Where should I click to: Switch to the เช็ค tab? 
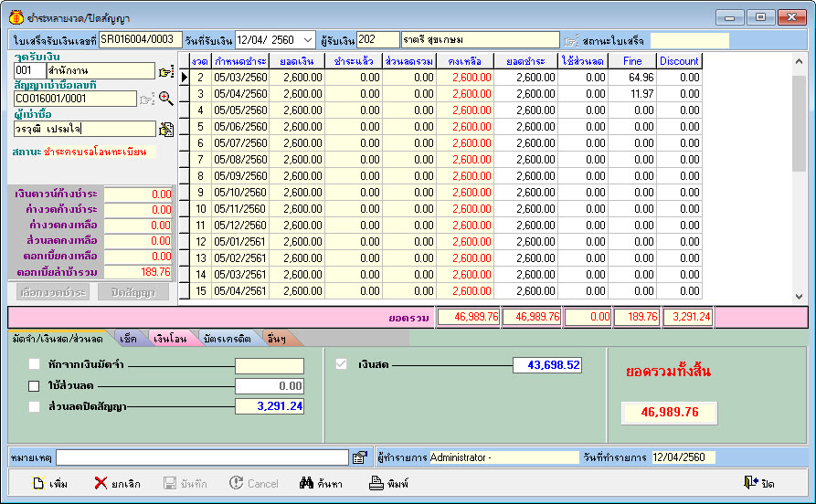128,339
